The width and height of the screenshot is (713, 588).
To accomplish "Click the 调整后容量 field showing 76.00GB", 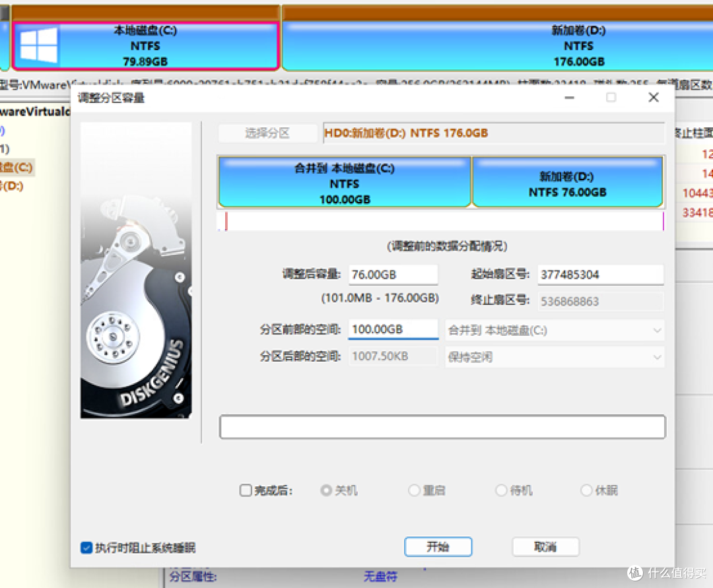I will [393, 275].
